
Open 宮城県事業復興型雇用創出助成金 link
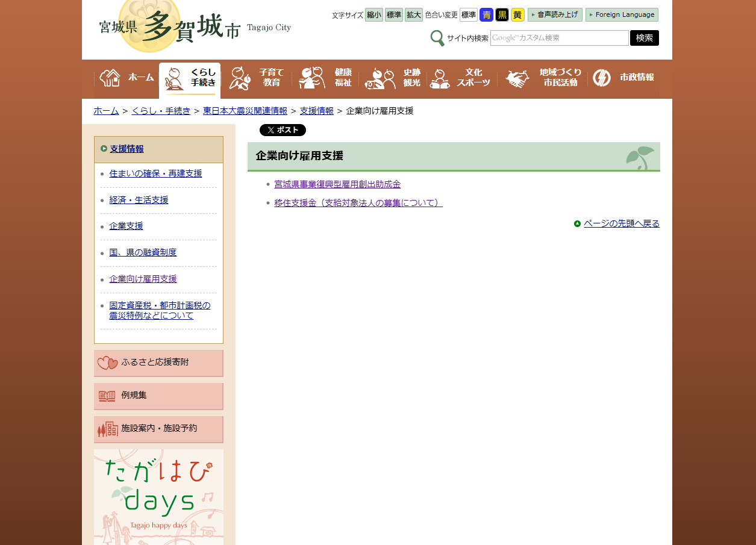pos(337,184)
